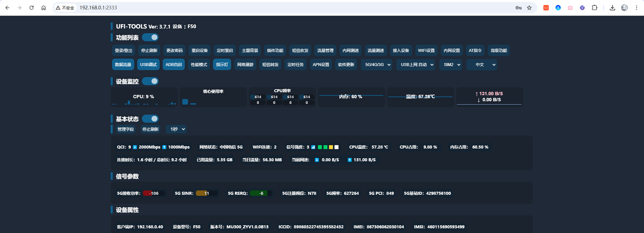Open the browser downloads icon
644x233 pixels.
(x=612, y=8)
